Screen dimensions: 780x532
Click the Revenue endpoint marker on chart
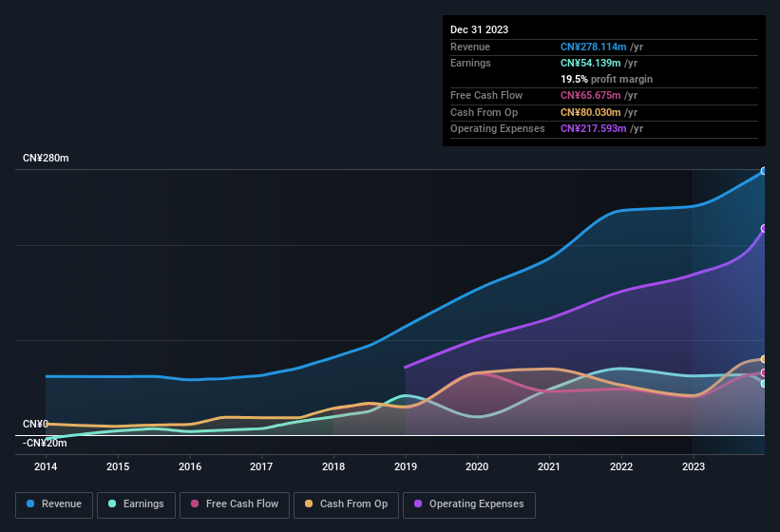[x=764, y=171]
